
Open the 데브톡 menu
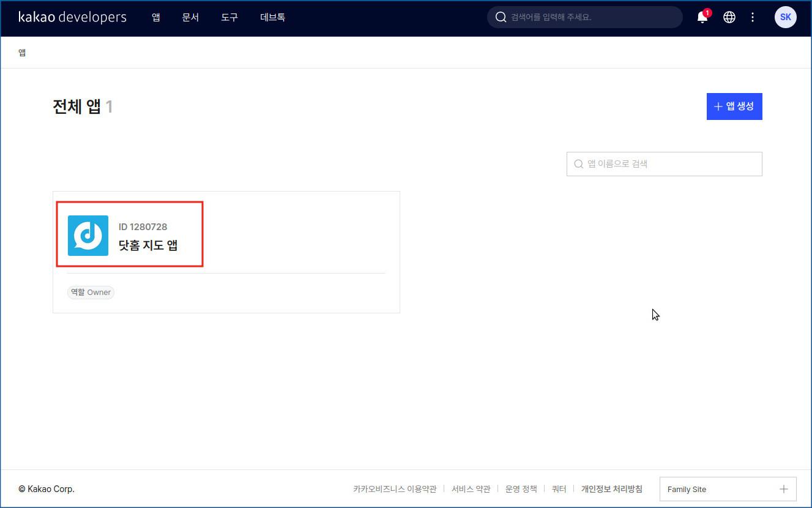(x=272, y=17)
